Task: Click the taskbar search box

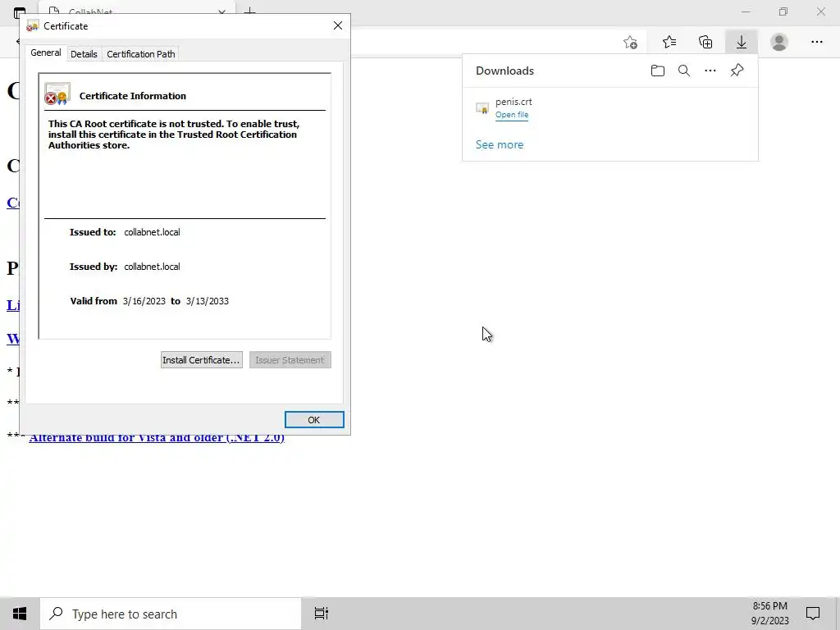Action: (x=171, y=614)
